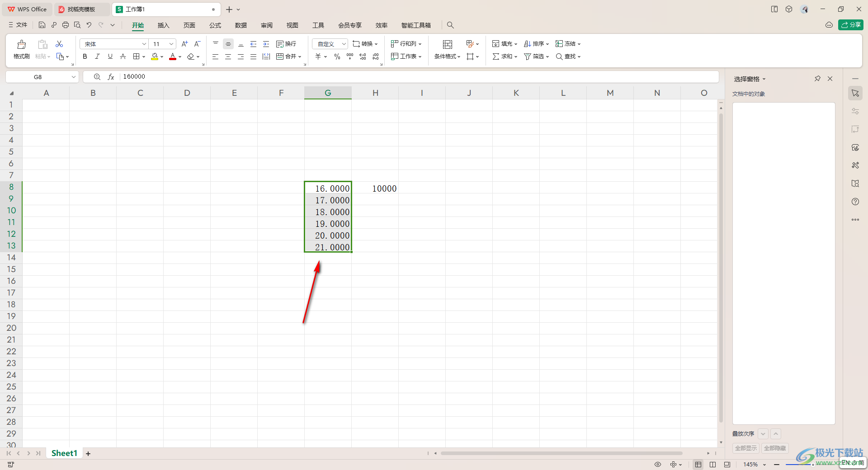Open conditional formatting (条件格式)

click(447, 49)
